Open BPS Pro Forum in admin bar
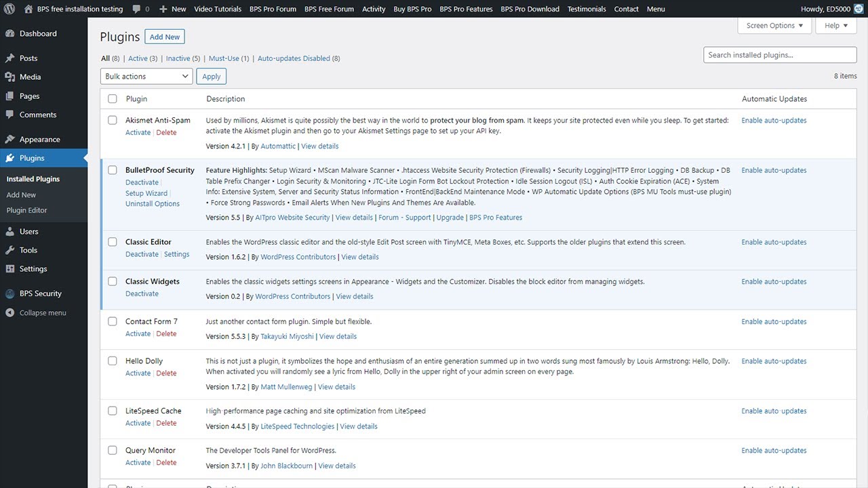This screenshot has height=488, width=868. click(x=273, y=9)
